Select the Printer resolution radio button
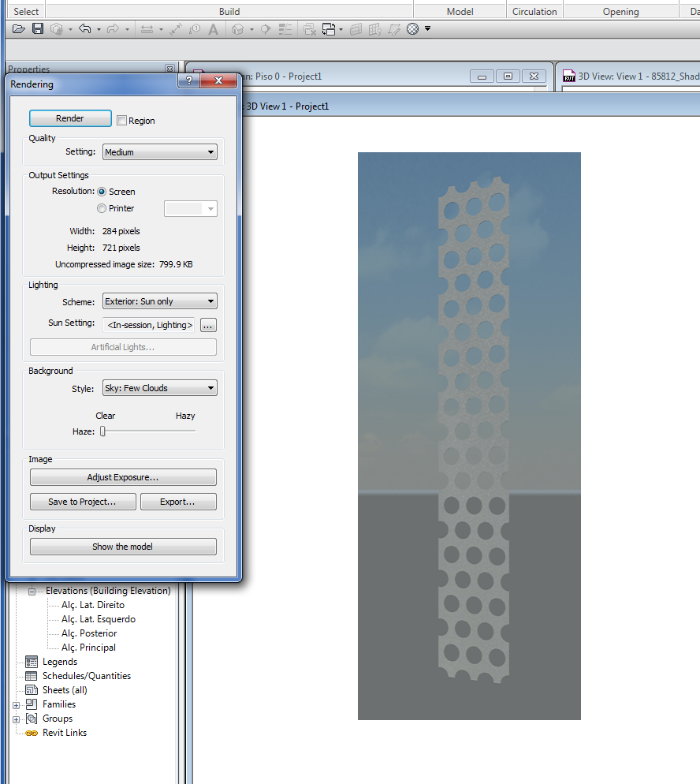The image size is (700, 784). tap(102, 208)
